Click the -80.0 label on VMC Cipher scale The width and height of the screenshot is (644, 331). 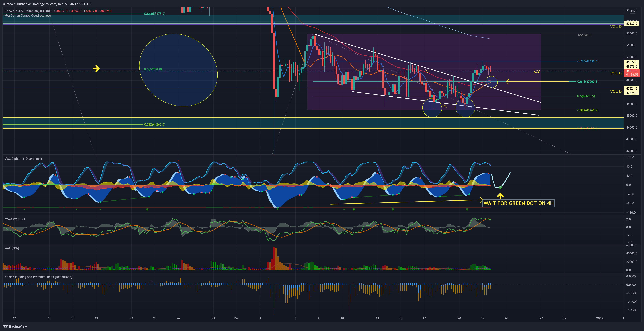tap(630, 203)
